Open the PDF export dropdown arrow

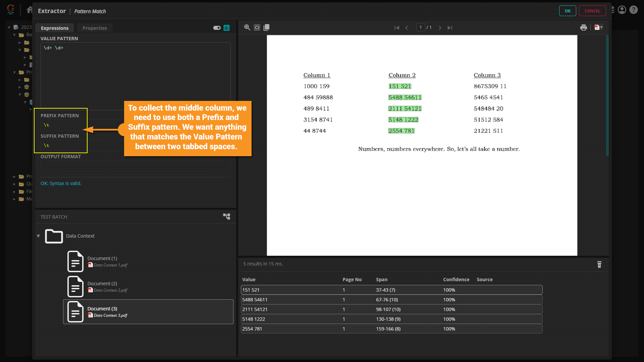[x=601, y=27]
